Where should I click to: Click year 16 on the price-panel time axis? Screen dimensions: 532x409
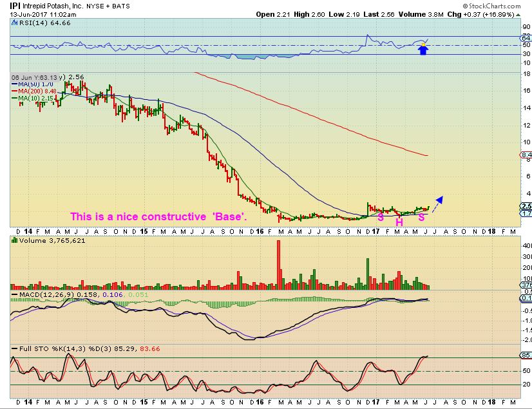pyautogui.click(x=260, y=231)
